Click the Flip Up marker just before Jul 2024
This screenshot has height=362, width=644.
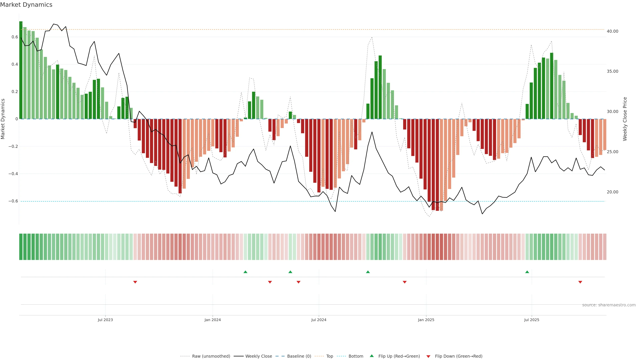(x=290, y=272)
